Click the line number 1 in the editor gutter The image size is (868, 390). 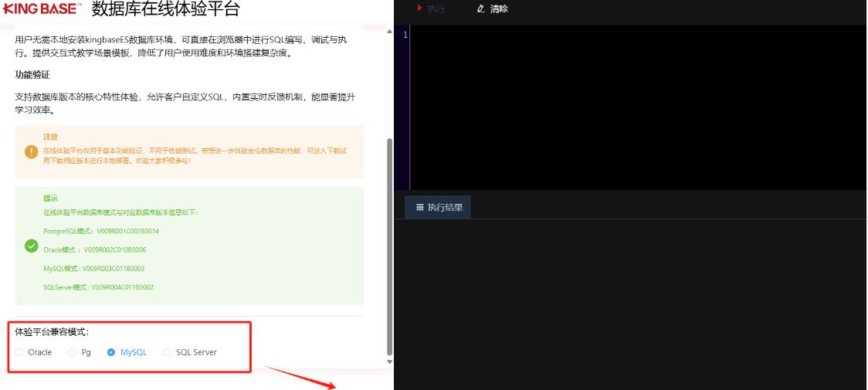tap(405, 35)
